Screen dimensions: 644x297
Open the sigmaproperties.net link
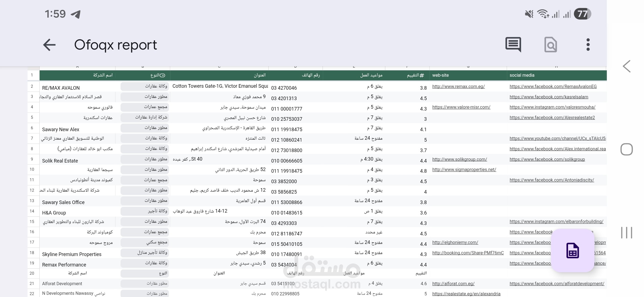click(464, 170)
